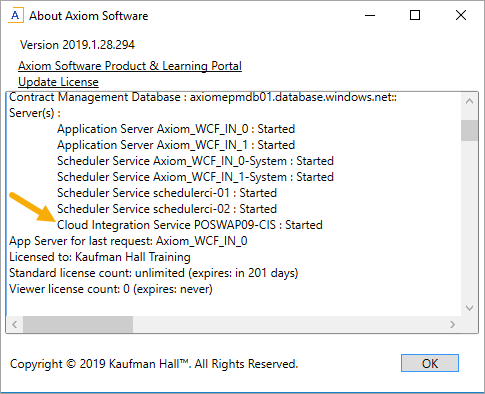Click the Scheduler Service schedulerci-01 entry
The height and width of the screenshot is (394, 485).
(x=167, y=193)
